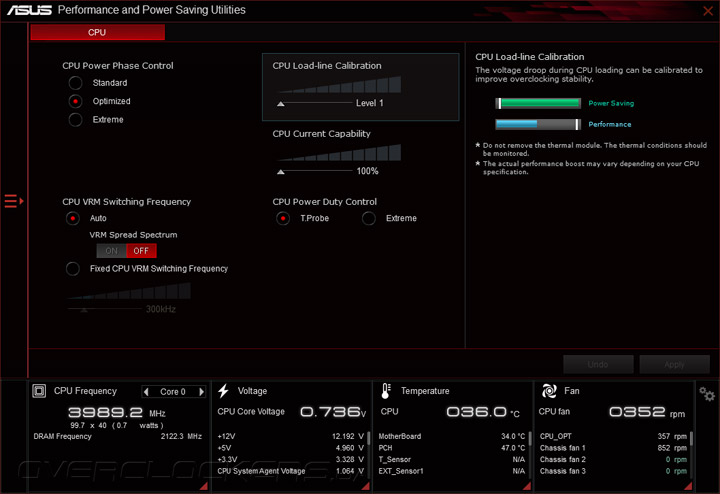Click the Fan list scrollbar
720x494 pixels.
click(x=691, y=438)
